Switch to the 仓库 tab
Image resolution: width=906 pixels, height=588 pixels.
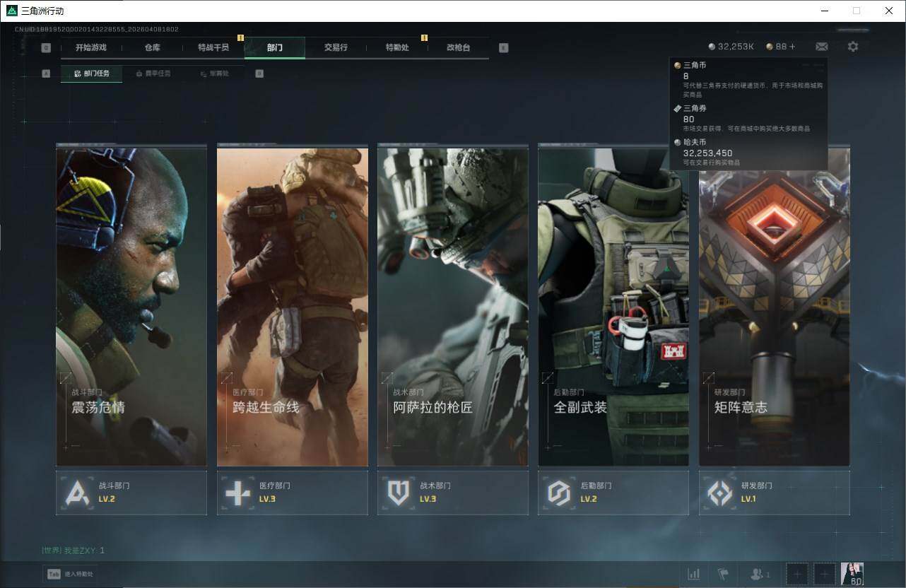point(152,47)
